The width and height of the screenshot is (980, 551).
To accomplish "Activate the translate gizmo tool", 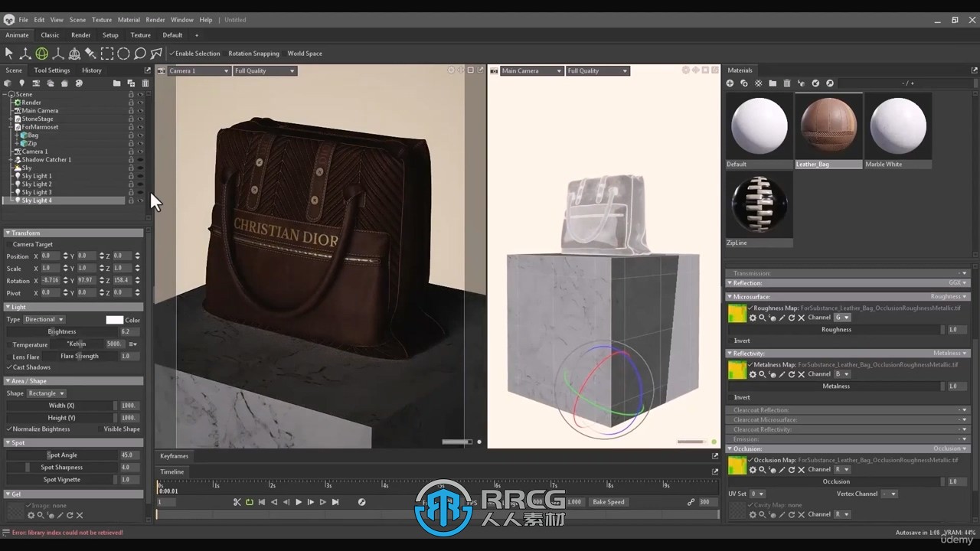I will (x=25, y=54).
